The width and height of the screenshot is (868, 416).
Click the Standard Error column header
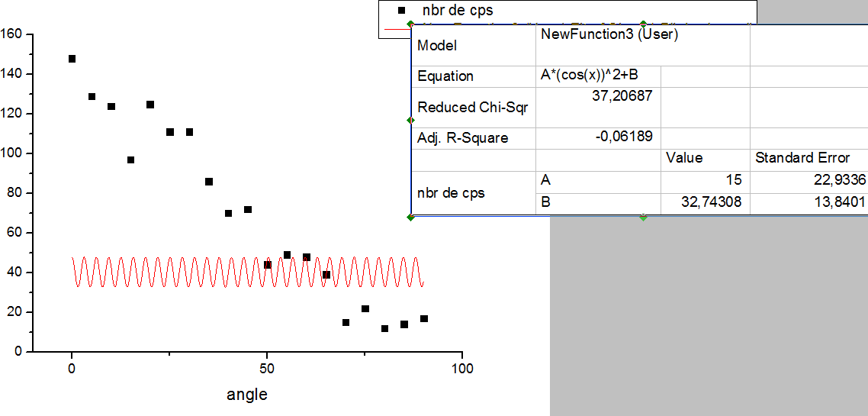(x=802, y=158)
